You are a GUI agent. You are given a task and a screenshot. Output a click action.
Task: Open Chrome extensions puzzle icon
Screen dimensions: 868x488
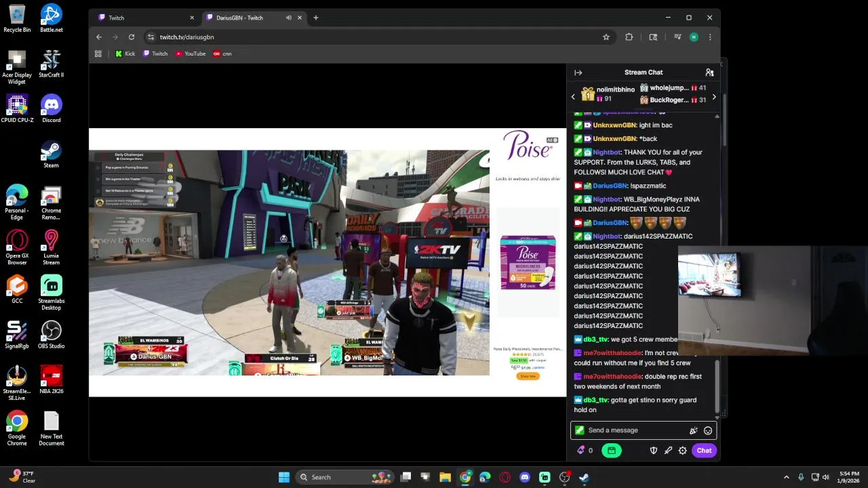point(629,37)
